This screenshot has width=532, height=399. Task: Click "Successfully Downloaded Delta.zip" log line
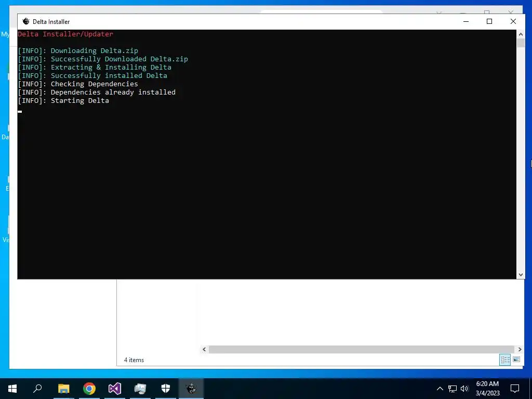click(119, 59)
